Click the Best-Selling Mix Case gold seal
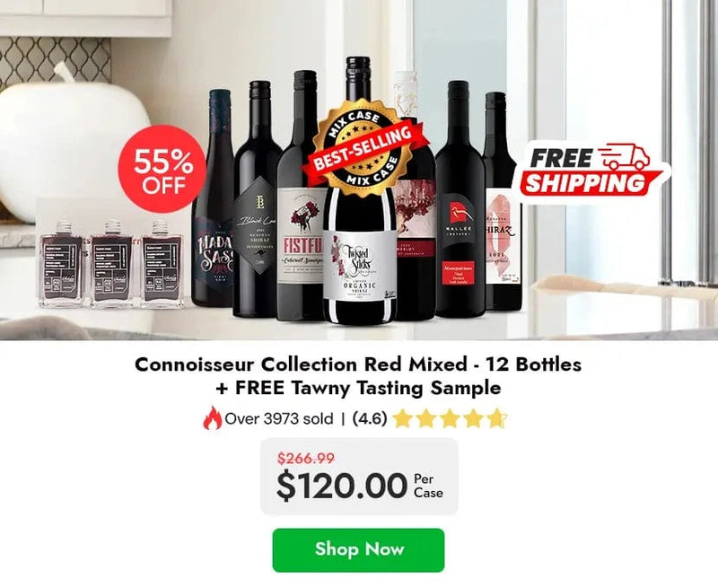The width and height of the screenshot is (718, 588). coord(362,148)
